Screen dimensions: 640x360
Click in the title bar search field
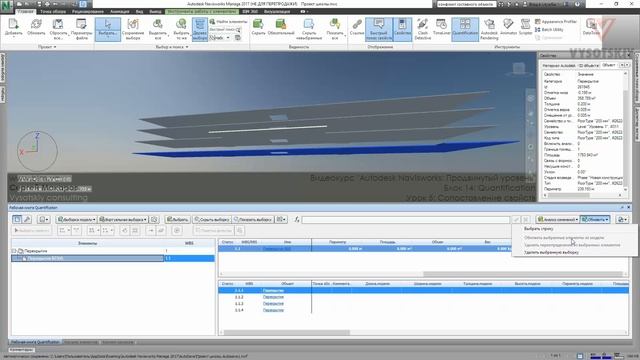pyautogui.click(x=466, y=4)
